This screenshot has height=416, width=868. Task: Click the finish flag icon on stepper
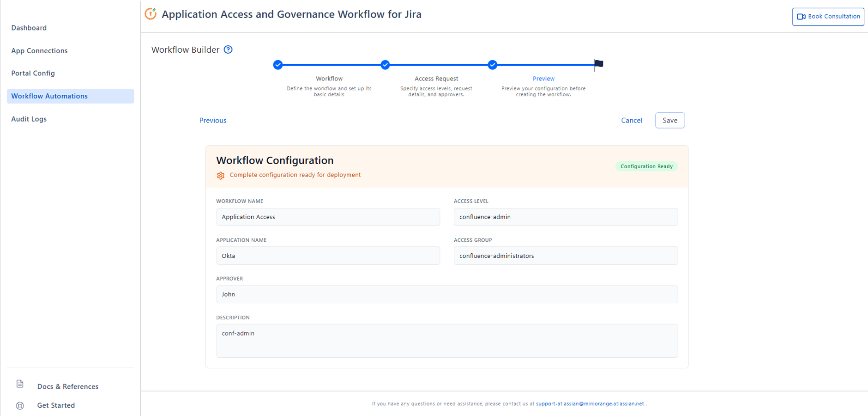pyautogui.click(x=598, y=64)
